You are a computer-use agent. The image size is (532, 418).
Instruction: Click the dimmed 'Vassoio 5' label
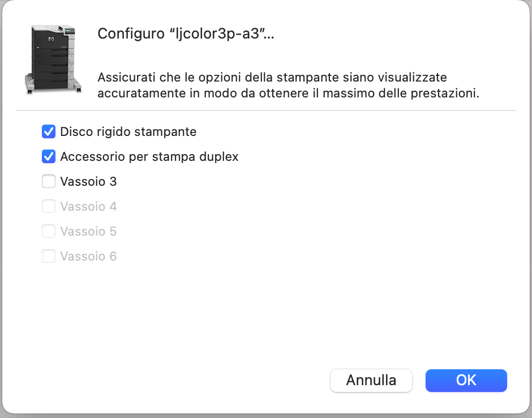coord(88,231)
